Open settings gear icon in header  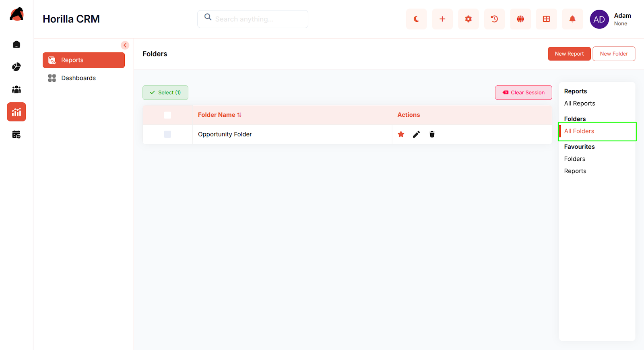[x=468, y=19]
